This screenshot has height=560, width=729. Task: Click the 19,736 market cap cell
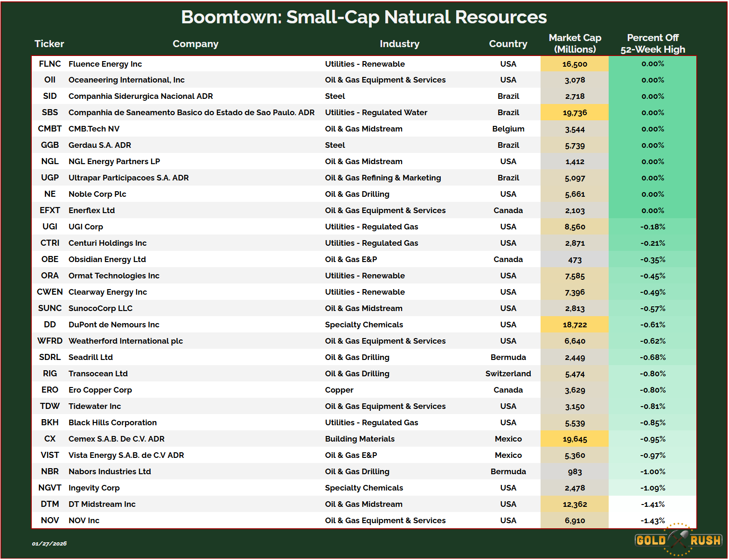pyautogui.click(x=575, y=113)
